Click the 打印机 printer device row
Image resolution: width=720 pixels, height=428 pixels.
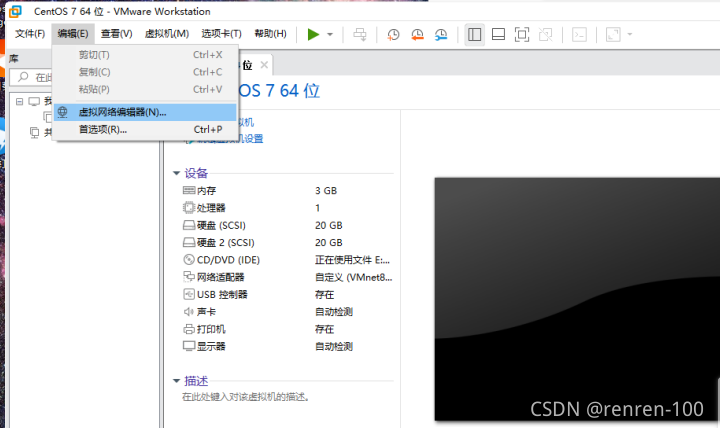coord(287,329)
